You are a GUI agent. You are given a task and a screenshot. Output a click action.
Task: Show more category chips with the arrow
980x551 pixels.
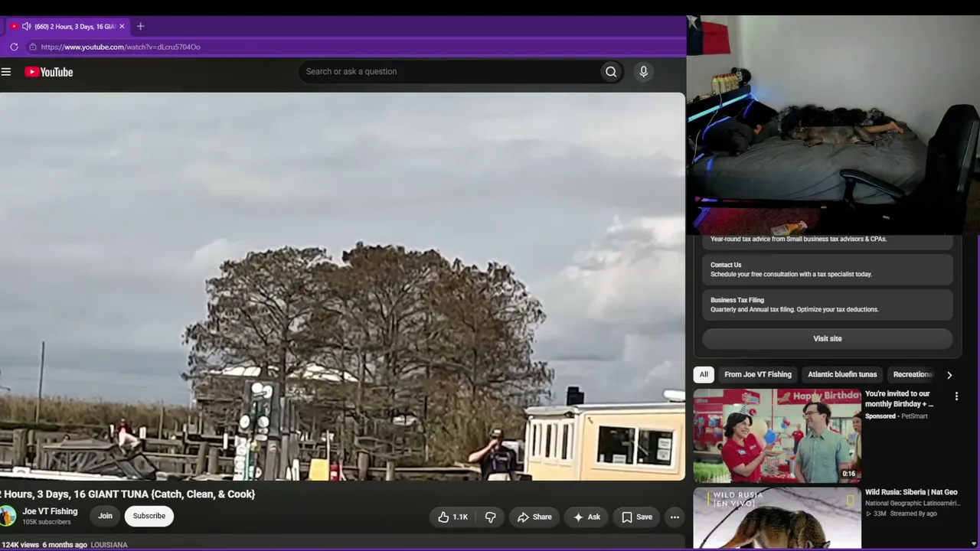coord(949,375)
